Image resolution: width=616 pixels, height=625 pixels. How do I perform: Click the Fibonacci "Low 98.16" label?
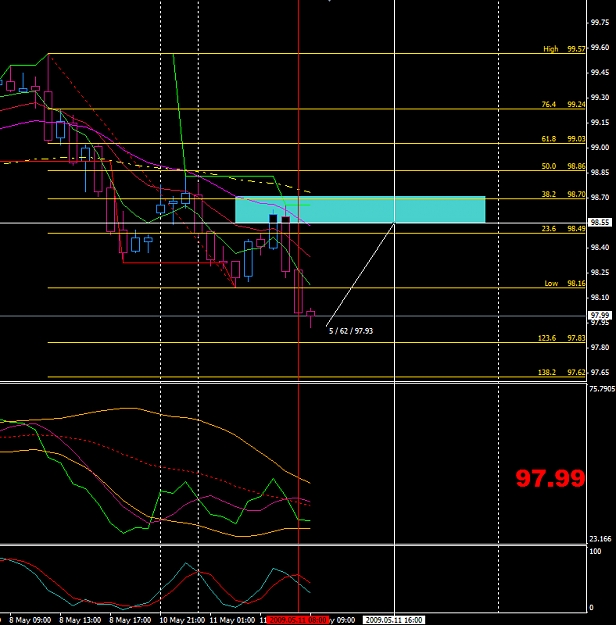(x=565, y=283)
